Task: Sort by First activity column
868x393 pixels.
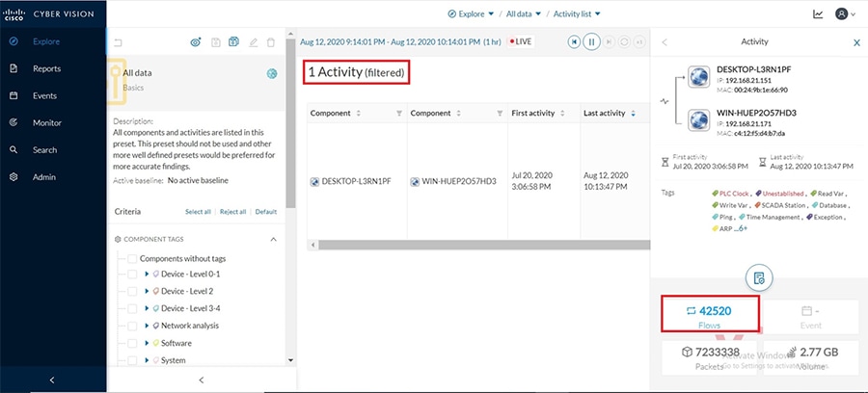Action: 562,113
